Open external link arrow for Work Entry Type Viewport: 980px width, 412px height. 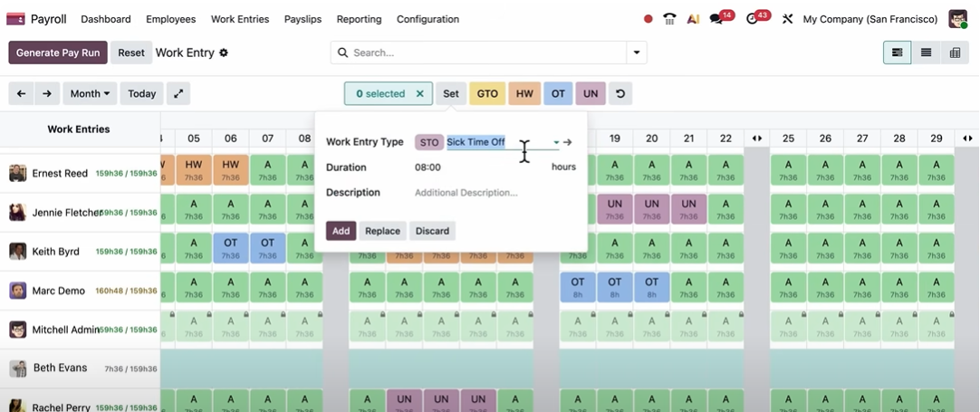[568, 142]
